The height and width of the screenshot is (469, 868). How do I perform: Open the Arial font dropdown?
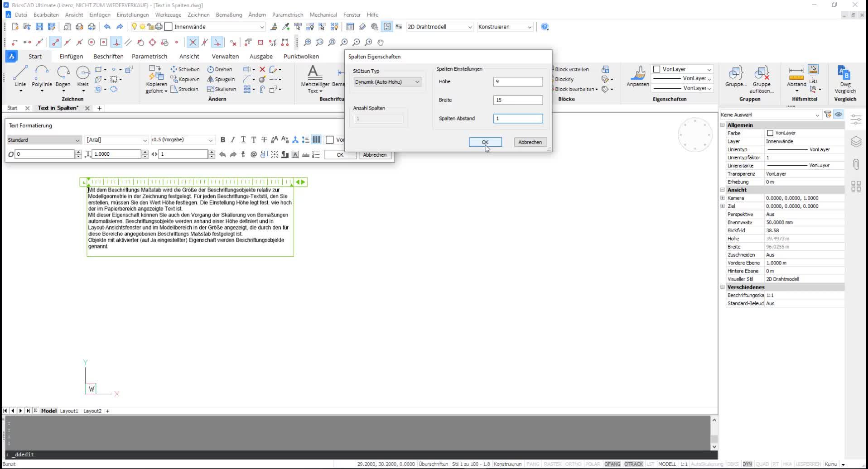coord(117,140)
